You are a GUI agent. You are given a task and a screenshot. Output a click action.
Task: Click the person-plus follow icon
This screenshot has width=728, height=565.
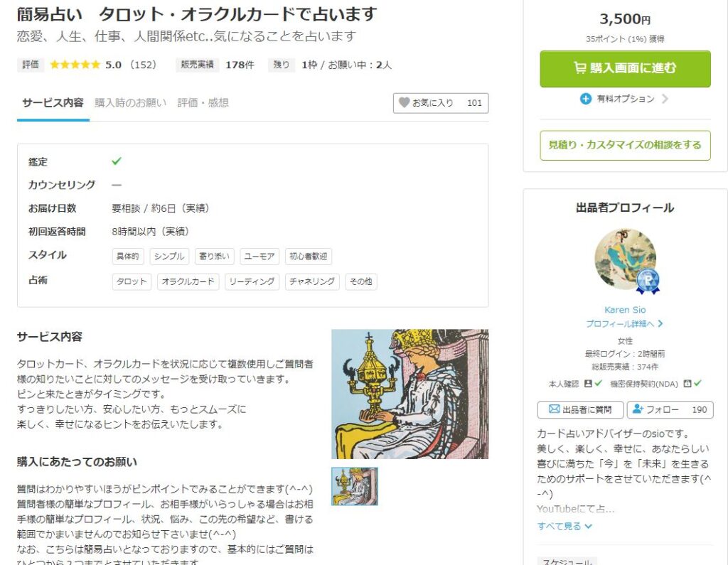pos(638,409)
